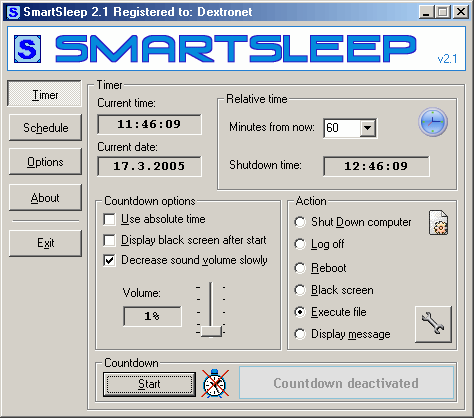This screenshot has height=418, width=474.
Task: Open the Options section
Action: pos(45,162)
